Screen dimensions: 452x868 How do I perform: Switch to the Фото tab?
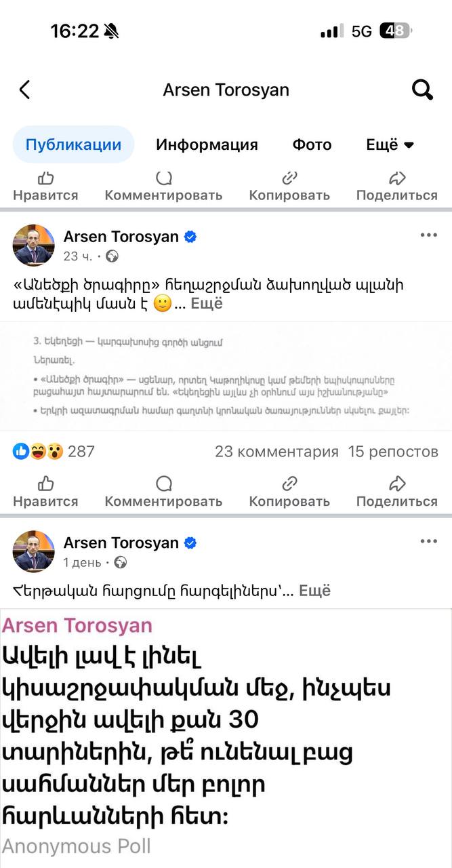(x=312, y=144)
